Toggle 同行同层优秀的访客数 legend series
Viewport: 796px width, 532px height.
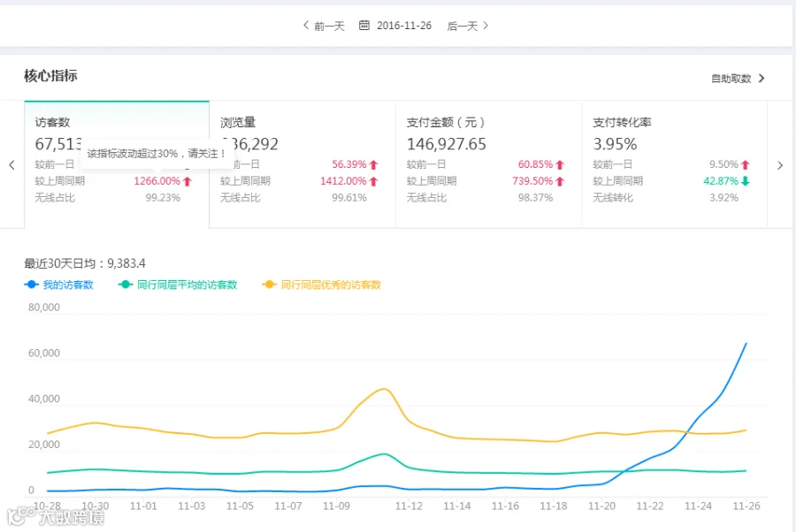coord(321,285)
